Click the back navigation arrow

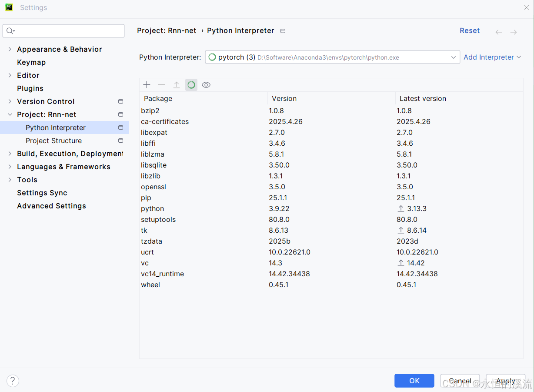[499, 32]
